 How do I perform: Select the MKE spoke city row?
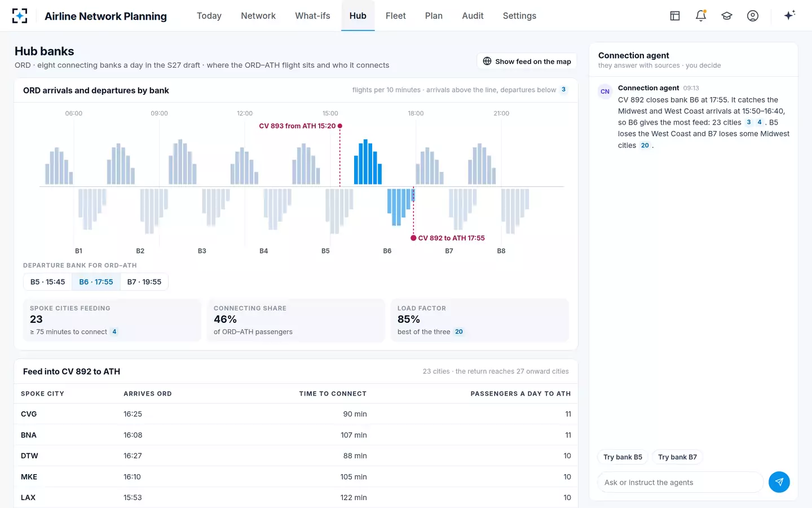pos(296,477)
